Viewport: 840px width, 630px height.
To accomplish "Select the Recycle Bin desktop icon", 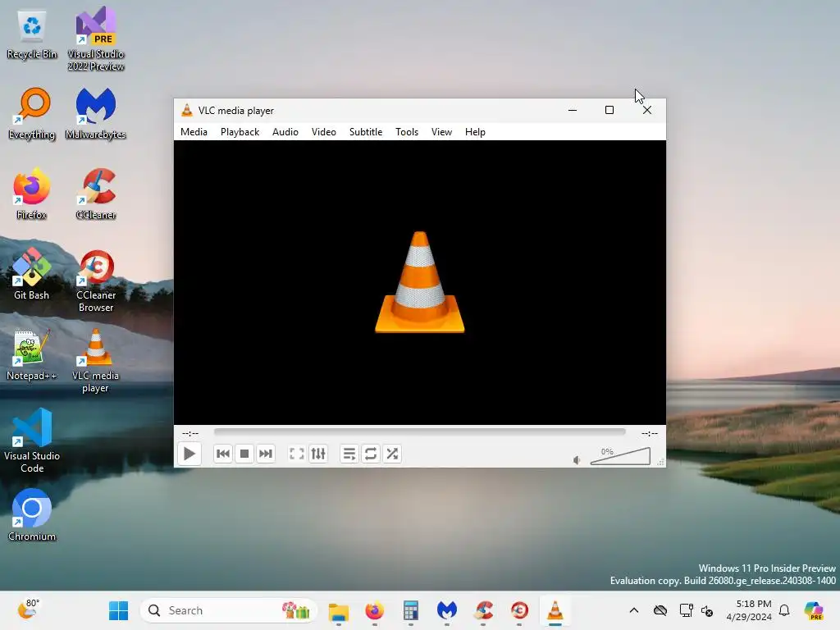I will (32, 34).
